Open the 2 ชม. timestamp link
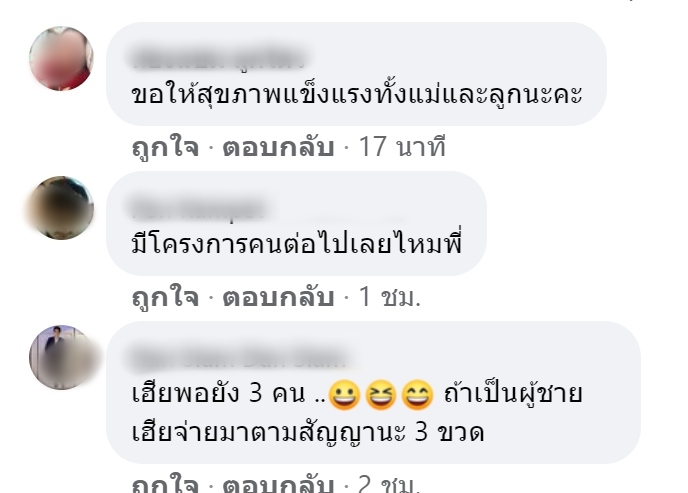Viewport: 688px width, 493px height. click(x=390, y=484)
